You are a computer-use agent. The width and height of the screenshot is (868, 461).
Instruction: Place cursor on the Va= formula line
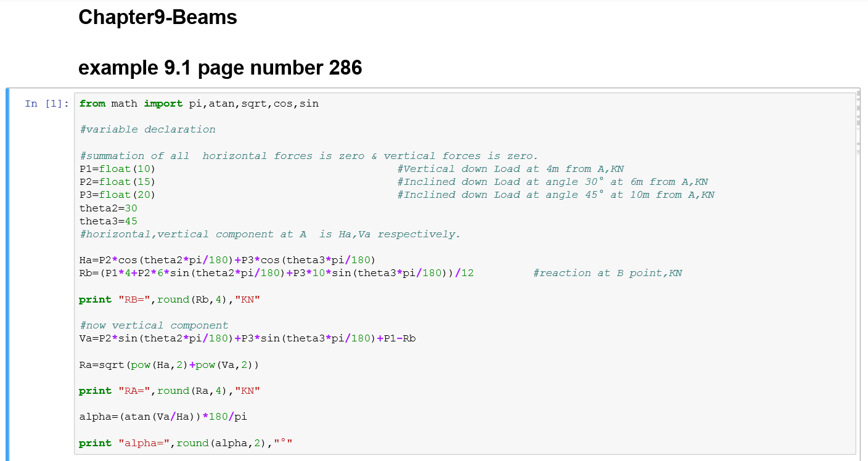click(x=247, y=338)
